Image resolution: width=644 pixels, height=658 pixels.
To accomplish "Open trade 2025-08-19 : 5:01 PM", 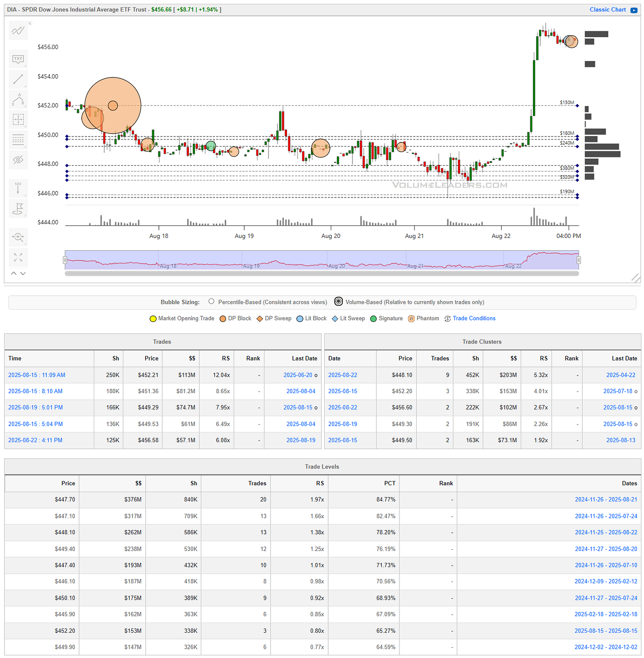I will [x=35, y=407].
